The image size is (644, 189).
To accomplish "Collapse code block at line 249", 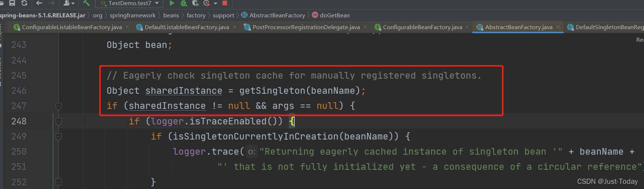I will tap(58, 137).
